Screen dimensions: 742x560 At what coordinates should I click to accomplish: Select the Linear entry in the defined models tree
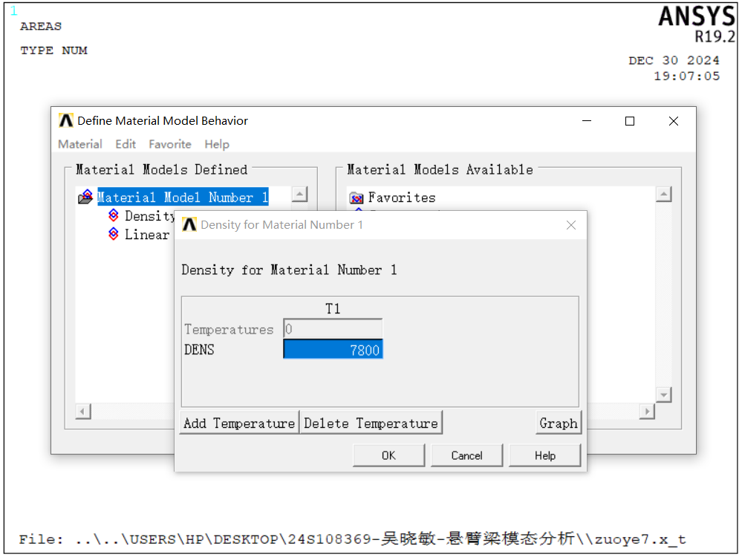(x=147, y=234)
